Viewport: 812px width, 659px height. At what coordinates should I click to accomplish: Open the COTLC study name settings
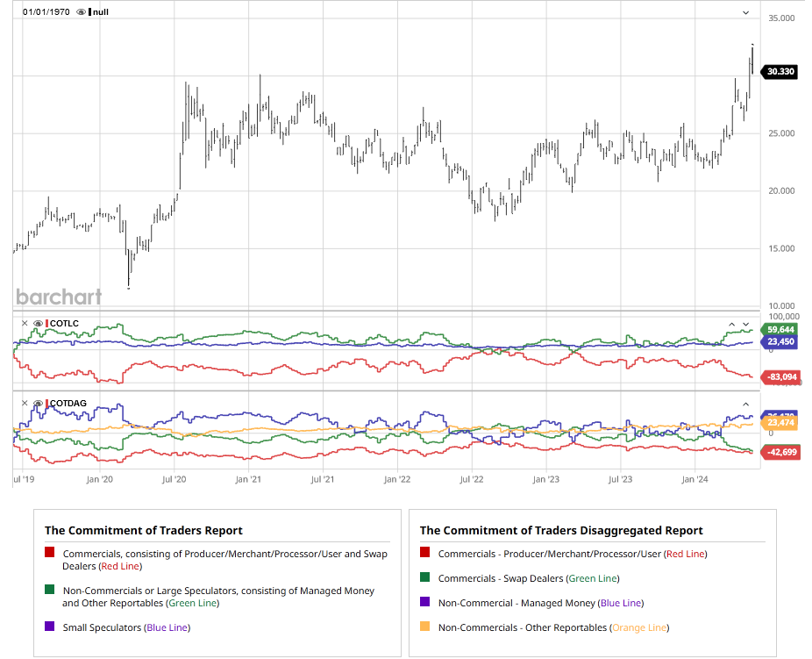point(65,324)
